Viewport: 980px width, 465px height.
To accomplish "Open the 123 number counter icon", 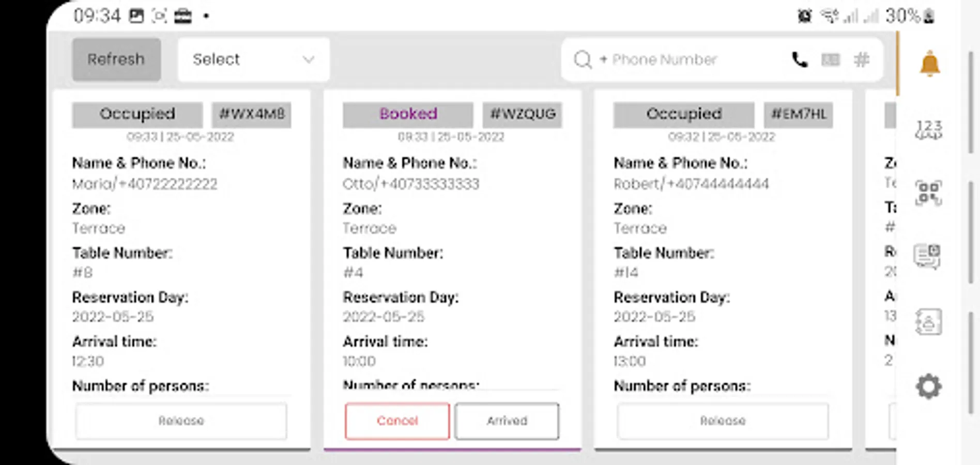I will pos(929,129).
